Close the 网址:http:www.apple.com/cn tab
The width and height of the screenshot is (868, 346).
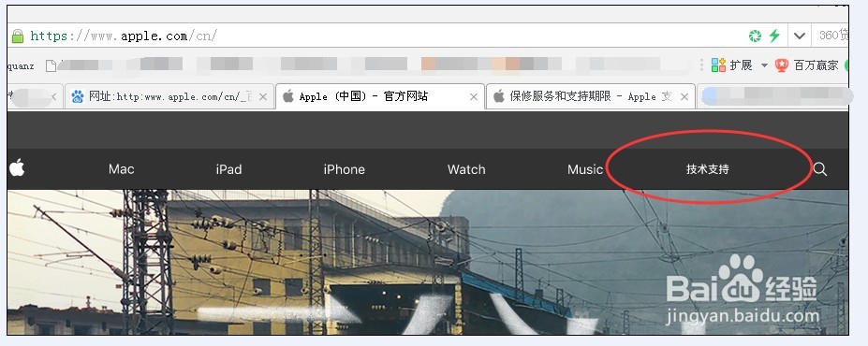pos(263,96)
